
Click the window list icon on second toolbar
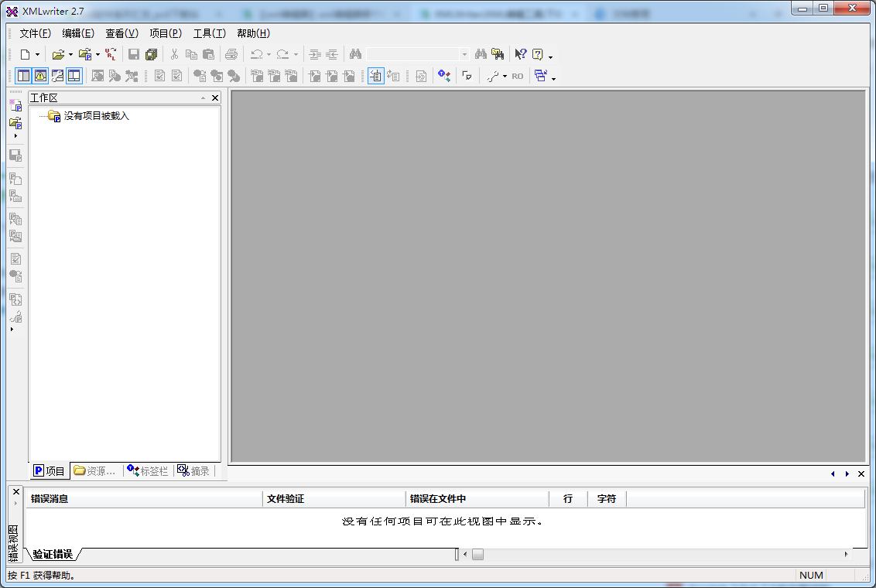click(541, 75)
